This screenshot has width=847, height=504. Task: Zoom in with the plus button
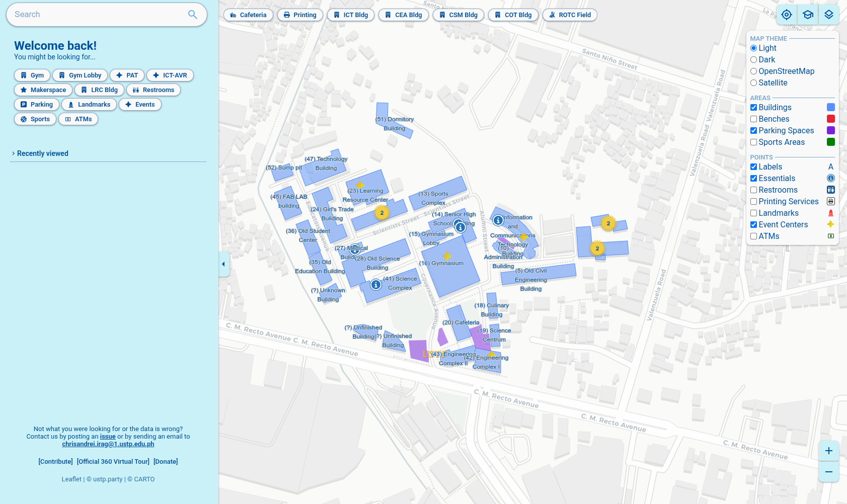[x=828, y=451]
